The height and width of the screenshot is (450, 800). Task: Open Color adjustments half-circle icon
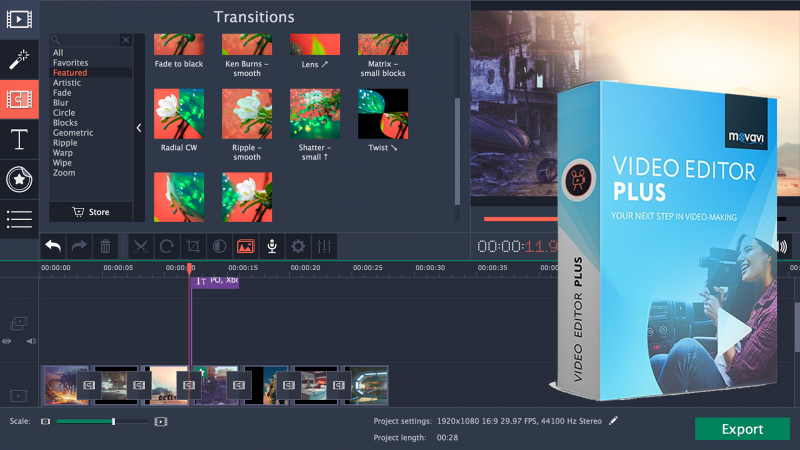[219, 246]
